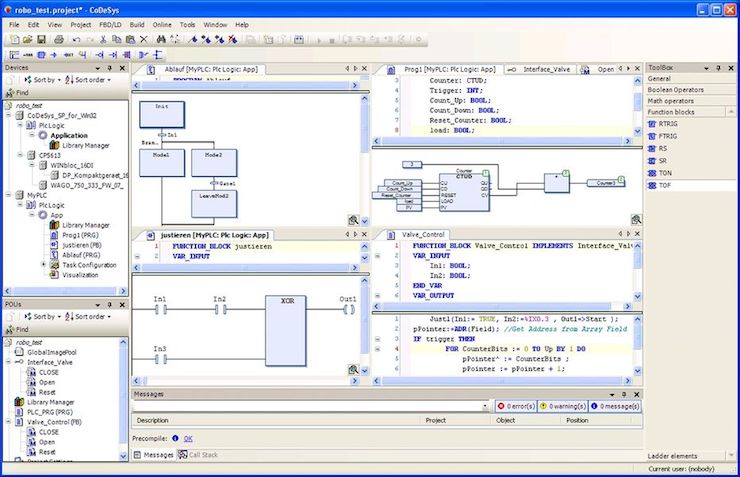
Task: Click zoom magnifier in the XOR ladder editor
Action: click(354, 369)
